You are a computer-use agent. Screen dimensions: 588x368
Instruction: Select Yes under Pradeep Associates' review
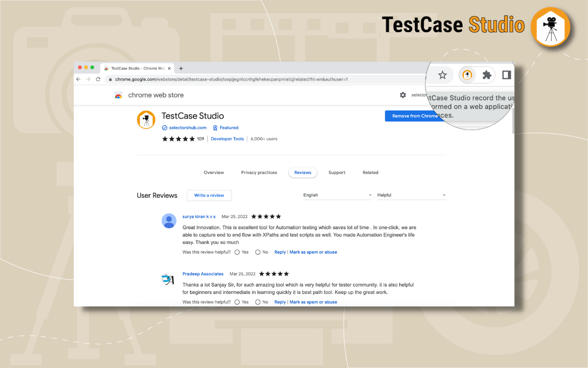tap(237, 302)
